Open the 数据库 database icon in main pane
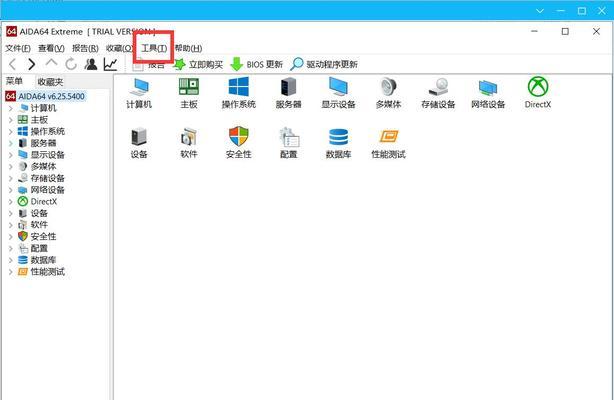 [338, 143]
